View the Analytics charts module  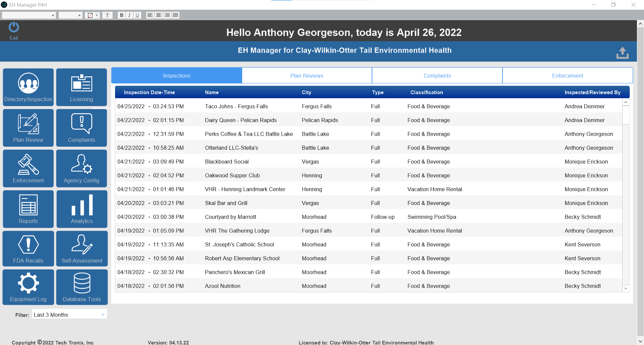click(81, 209)
